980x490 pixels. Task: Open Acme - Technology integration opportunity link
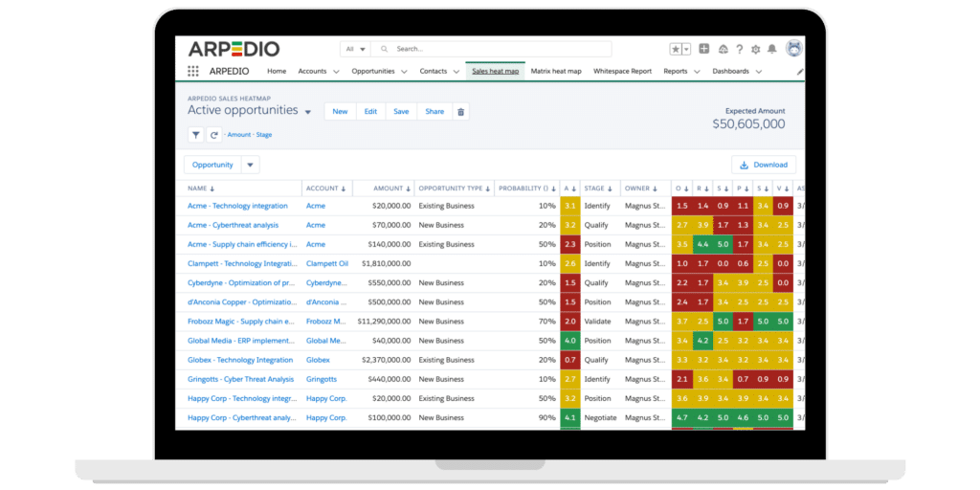point(237,206)
